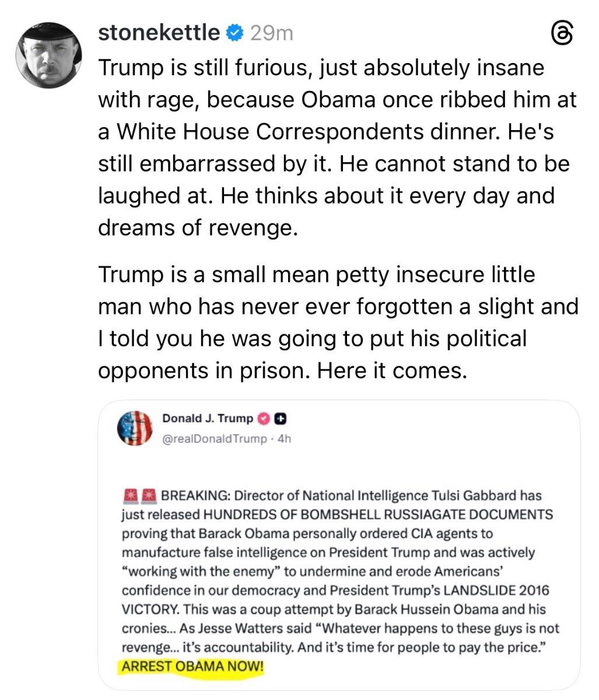Open the stonekettle username link
Image resolution: width=599 pixels, height=700 pixels.
tap(159, 33)
